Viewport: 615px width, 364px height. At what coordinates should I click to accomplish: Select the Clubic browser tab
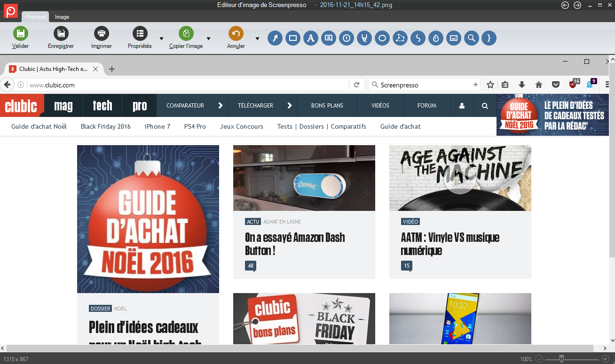(x=53, y=69)
